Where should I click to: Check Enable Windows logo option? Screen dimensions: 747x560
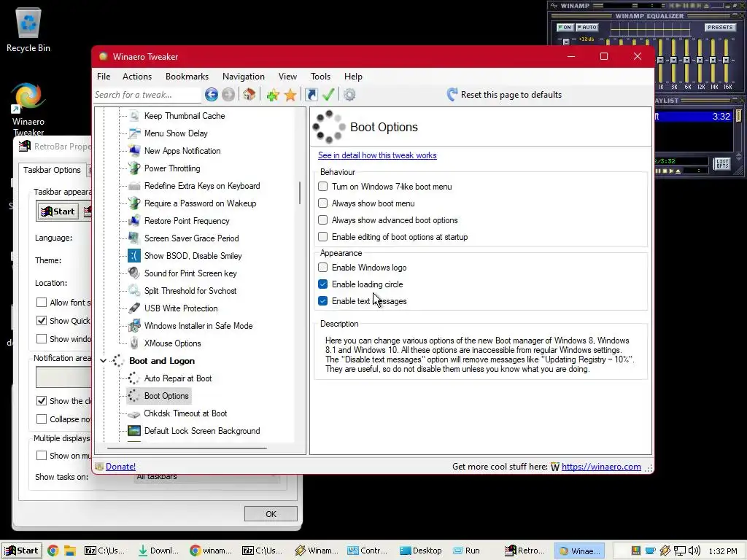(x=323, y=268)
